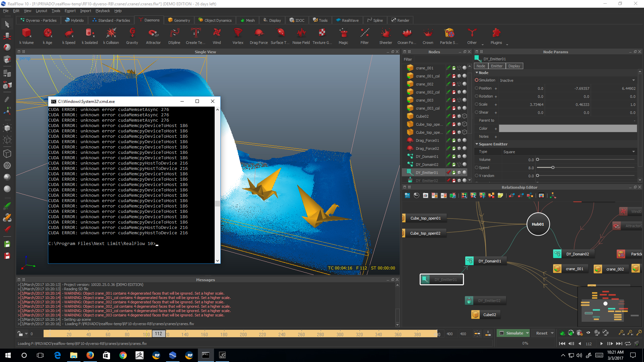Toggle the Simulation radio indicator
Screen dimensions: 644x362
tap(477, 80)
